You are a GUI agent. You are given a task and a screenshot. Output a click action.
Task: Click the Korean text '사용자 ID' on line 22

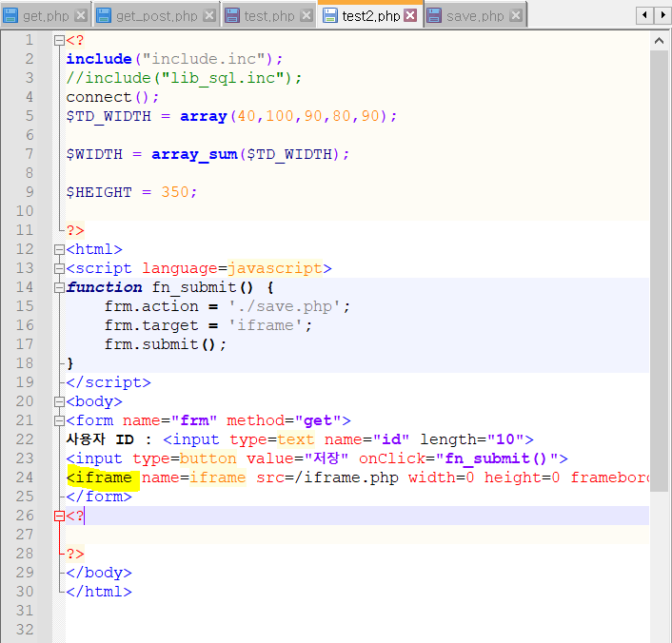click(x=100, y=439)
